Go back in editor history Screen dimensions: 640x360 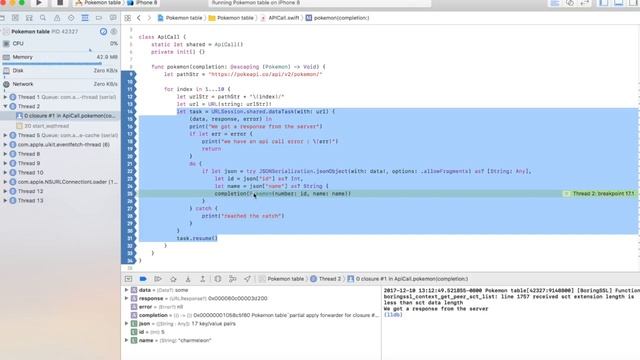pyautogui.click(x=139, y=18)
